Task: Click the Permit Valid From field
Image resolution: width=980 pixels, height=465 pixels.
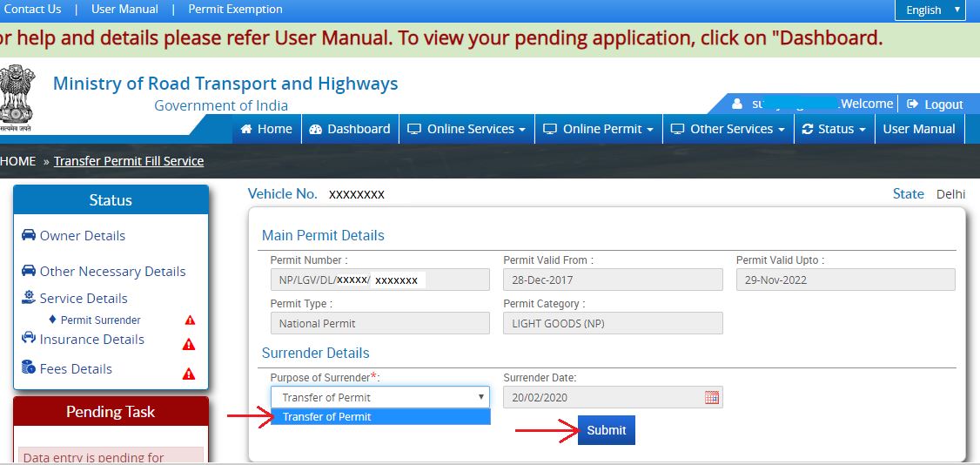Action: click(x=613, y=280)
